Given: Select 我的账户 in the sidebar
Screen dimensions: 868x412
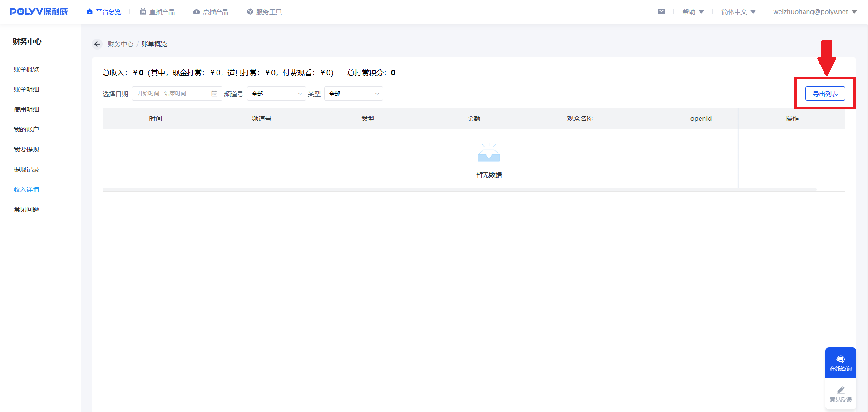Looking at the screenshot, I should click(26, 129).
